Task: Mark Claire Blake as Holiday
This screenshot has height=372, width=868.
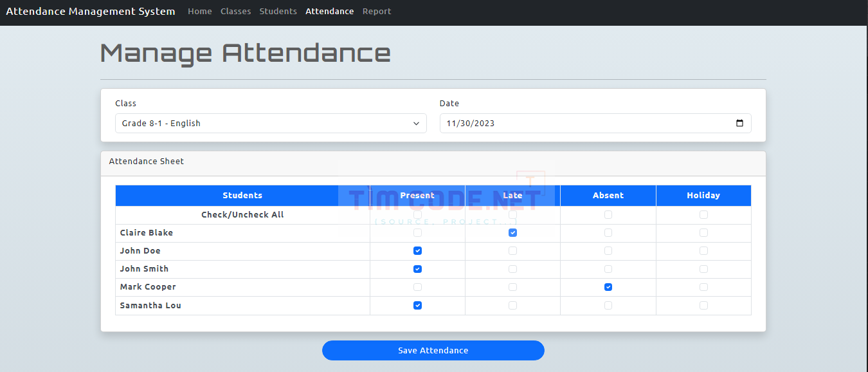Action: (703, 233)
